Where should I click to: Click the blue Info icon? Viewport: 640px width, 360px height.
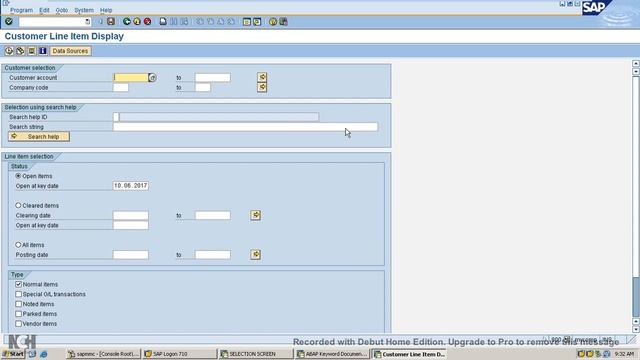(42, 51)
